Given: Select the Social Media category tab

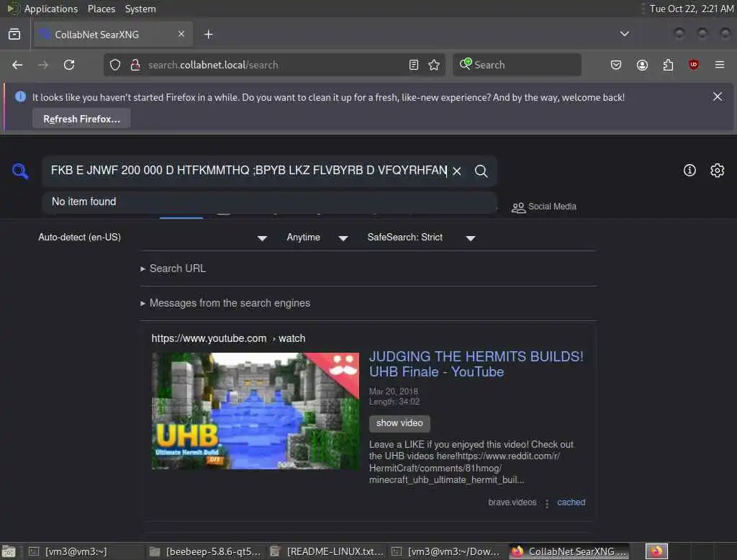Looking at the screenshot, I should click(544, 207).
